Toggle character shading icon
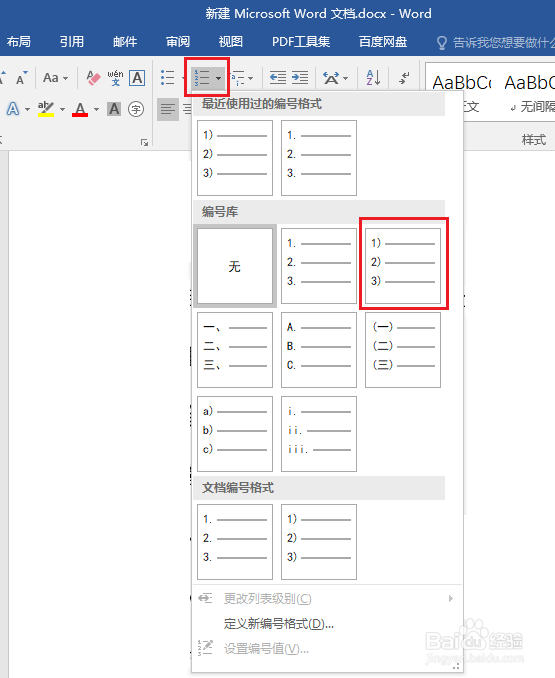 114,109
